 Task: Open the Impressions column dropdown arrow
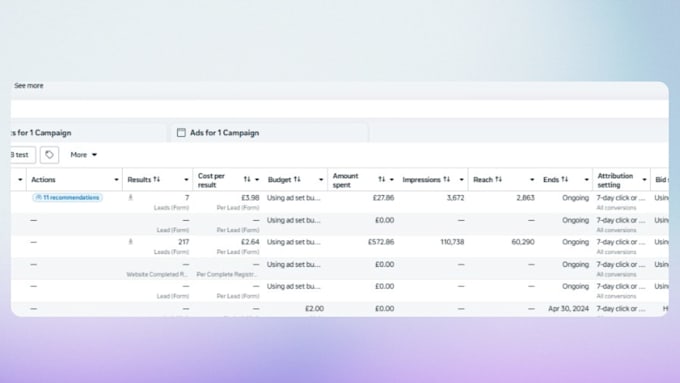point(462,180)
